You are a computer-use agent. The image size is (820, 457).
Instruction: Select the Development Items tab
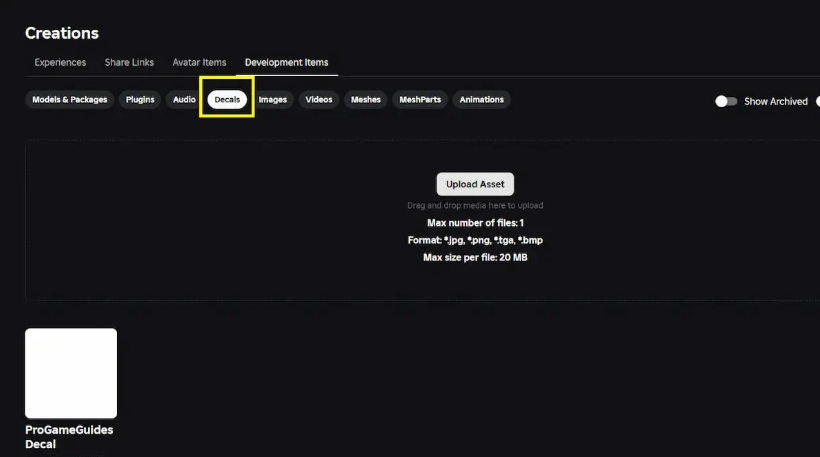click(x=286, y=62)
